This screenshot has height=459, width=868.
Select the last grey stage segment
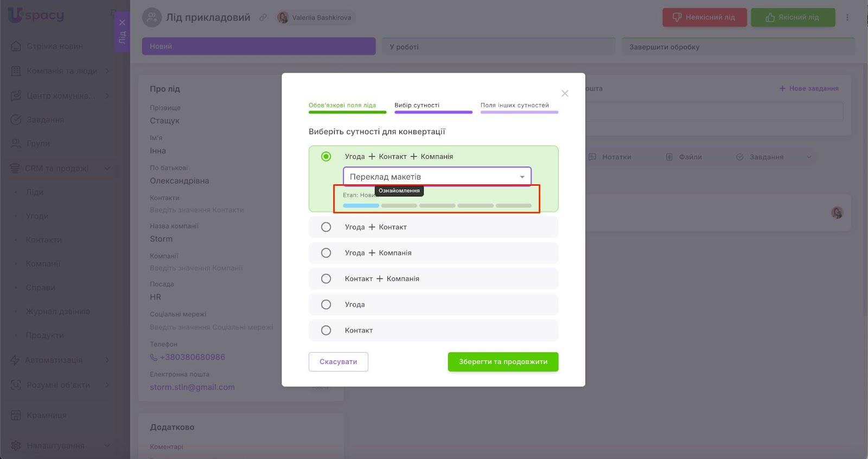513,206
